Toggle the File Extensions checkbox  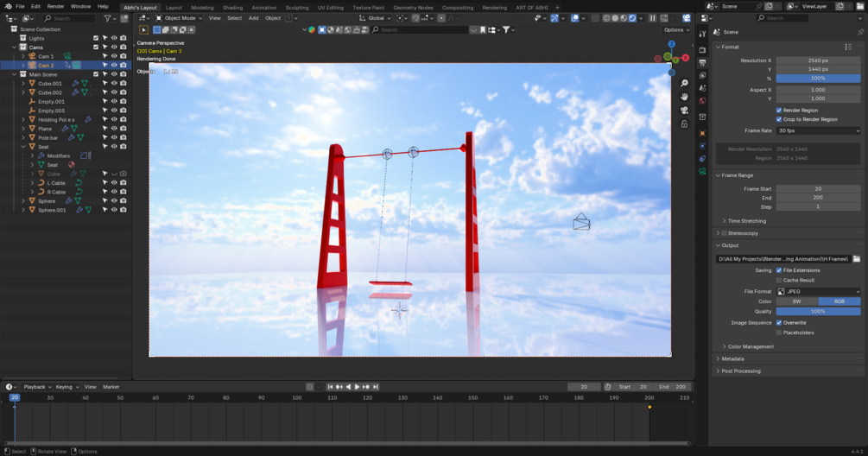779,270
